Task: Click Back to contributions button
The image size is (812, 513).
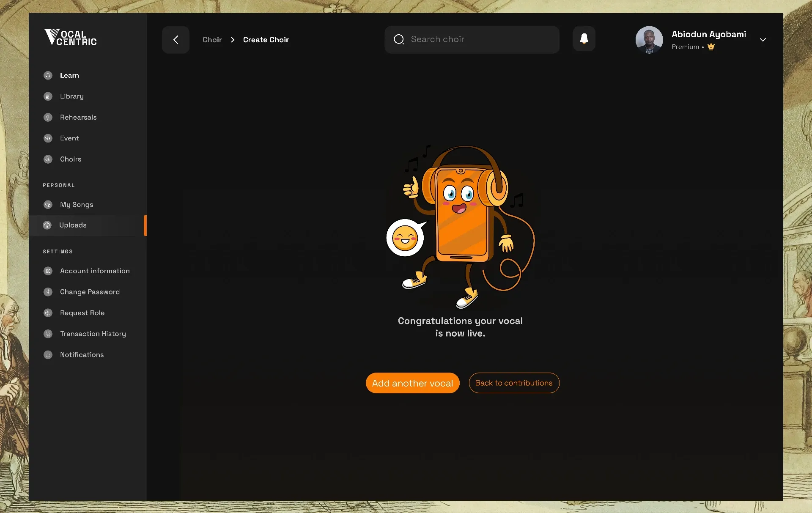Action: (514, 383)
